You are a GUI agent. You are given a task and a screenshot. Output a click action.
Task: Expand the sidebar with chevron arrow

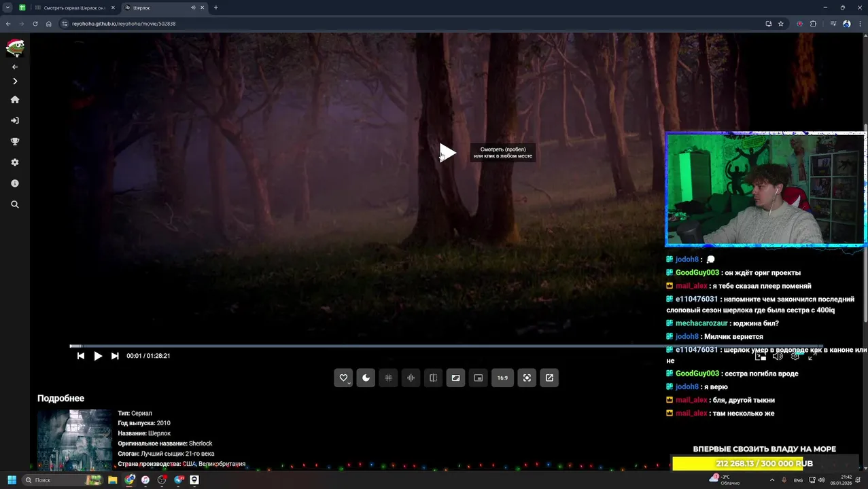tap(15, 81)
